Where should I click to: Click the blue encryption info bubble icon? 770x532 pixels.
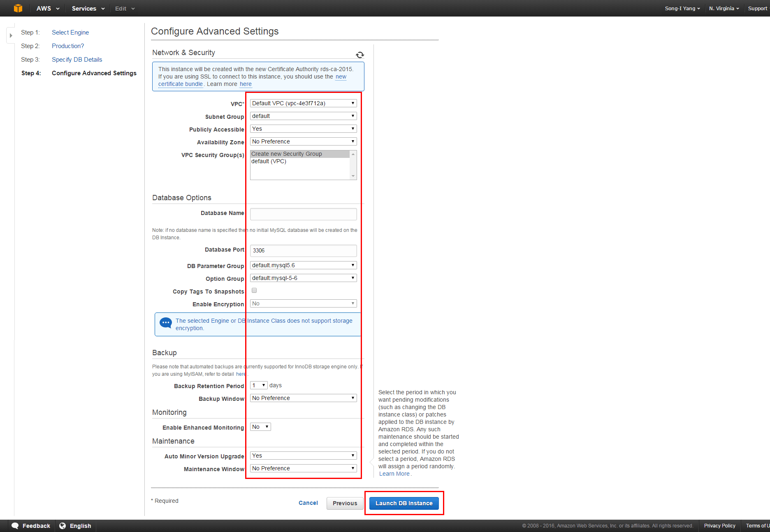166,323
